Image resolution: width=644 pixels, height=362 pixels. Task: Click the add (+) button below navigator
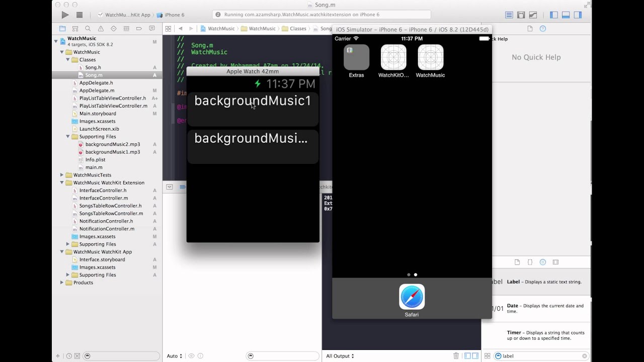pyautogui.click(x=58, y=356)
